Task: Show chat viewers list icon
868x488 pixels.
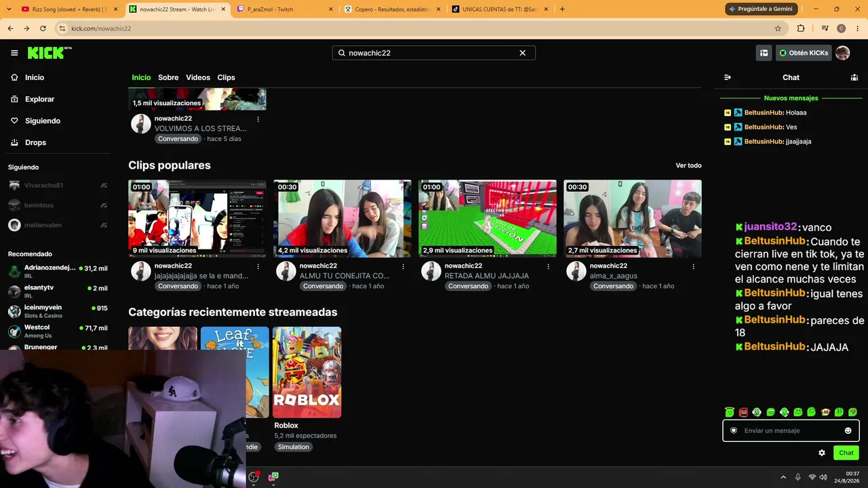Action: click(854, 77)
